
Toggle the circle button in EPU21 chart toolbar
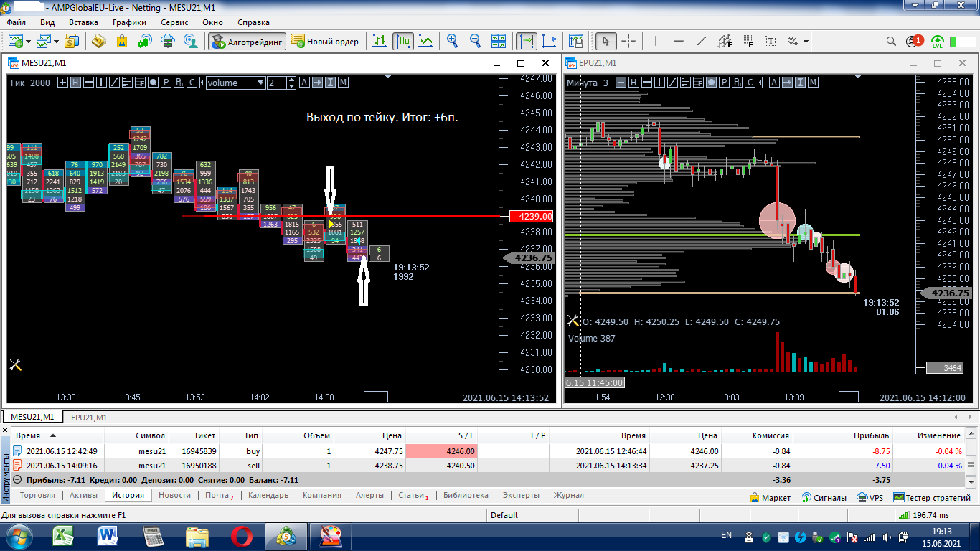pos(711,83)
